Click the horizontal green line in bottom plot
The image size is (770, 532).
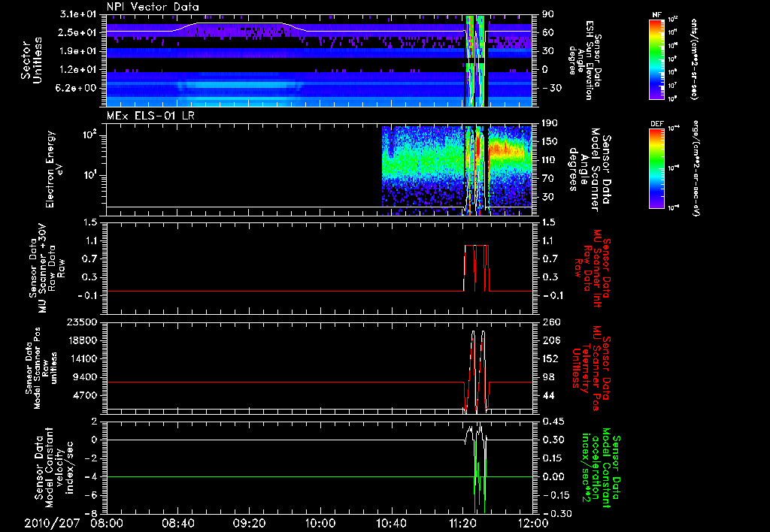pyautogui.click(x=263, y=476)
